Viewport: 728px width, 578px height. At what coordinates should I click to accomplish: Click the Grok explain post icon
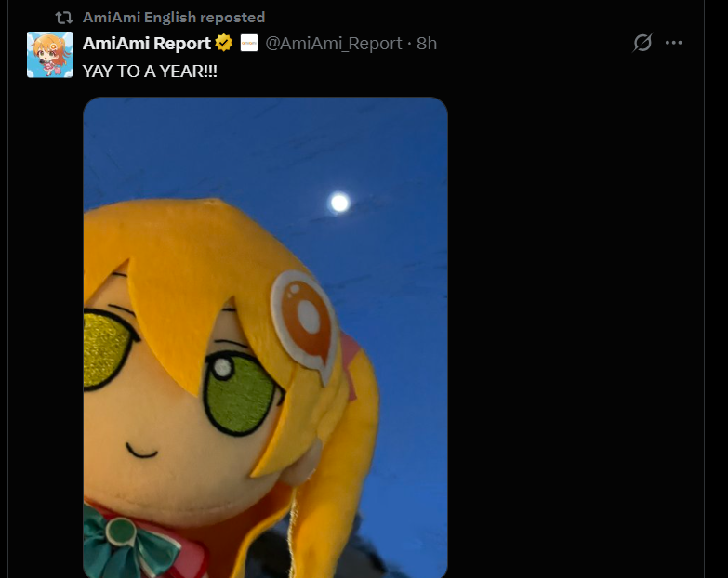(642, 43)
